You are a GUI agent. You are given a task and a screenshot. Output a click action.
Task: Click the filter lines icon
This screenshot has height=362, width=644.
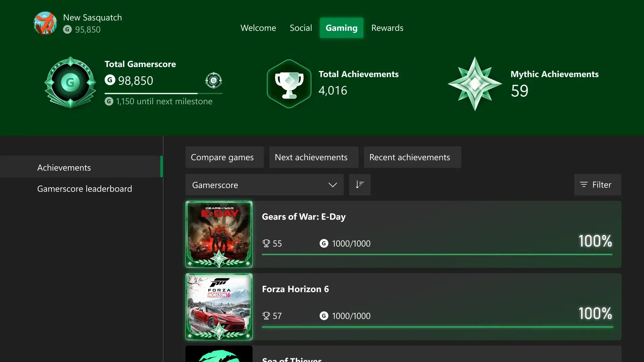(x=584, y=185)
